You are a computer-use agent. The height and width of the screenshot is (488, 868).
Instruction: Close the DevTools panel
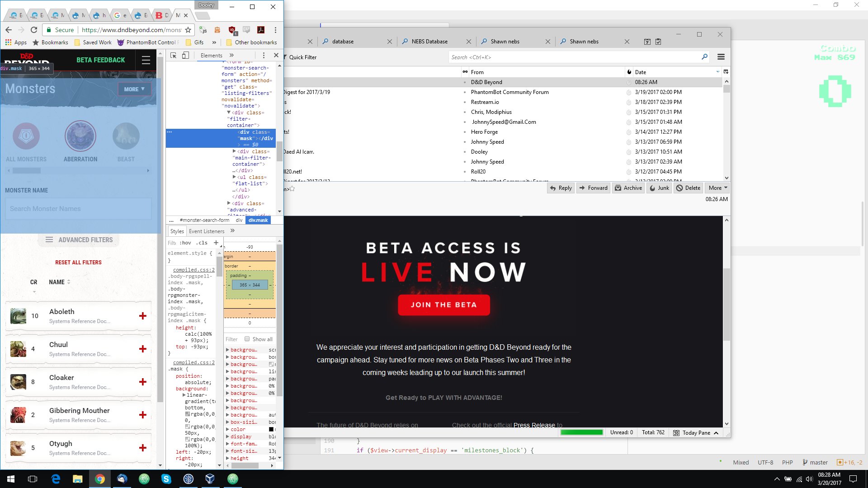pyautogui.click(x=276, y=55)
